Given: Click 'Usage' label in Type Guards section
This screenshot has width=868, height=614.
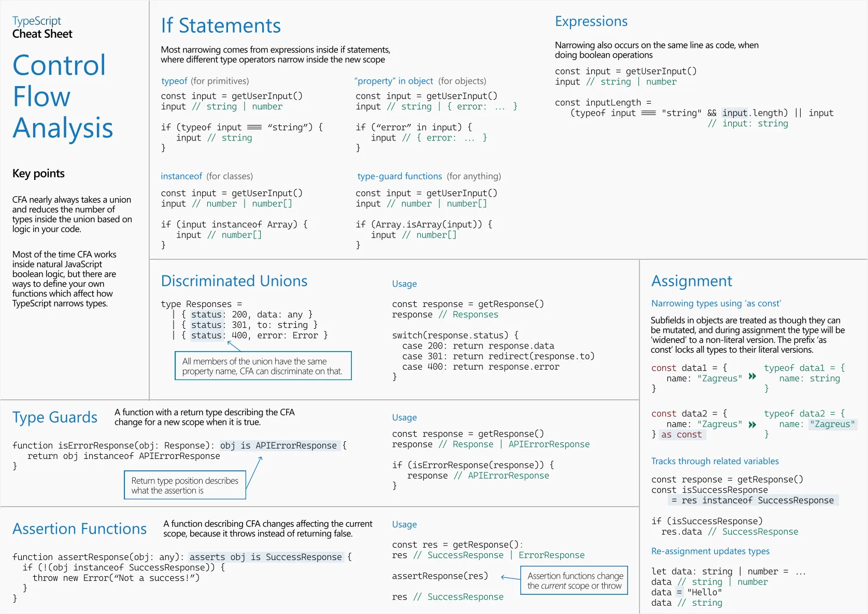Looking at the screenshot, I should (x=405, y=417).
